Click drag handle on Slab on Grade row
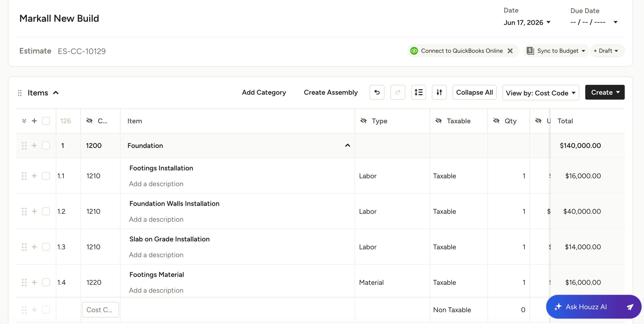Viewport: 644px width, 324px height. (24, 247)
